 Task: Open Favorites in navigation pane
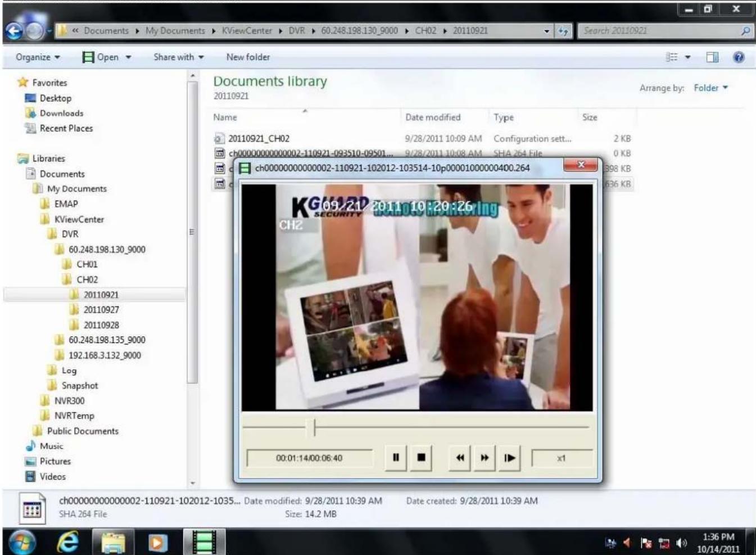point(49,83)
